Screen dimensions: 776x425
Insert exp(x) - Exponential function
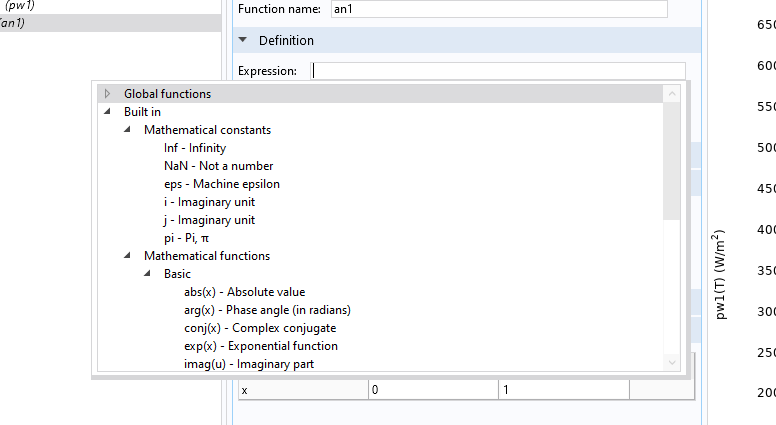[261, 346]
